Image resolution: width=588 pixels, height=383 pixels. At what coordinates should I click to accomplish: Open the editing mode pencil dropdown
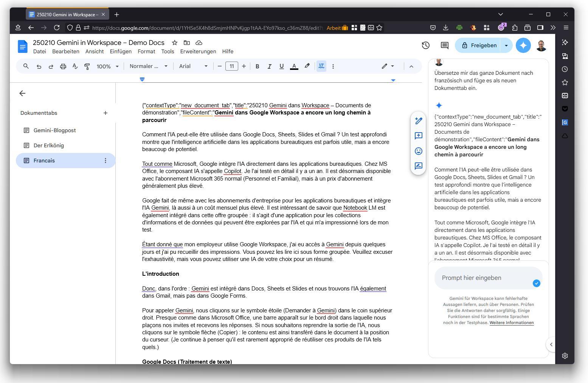click(x=388, y=66)
